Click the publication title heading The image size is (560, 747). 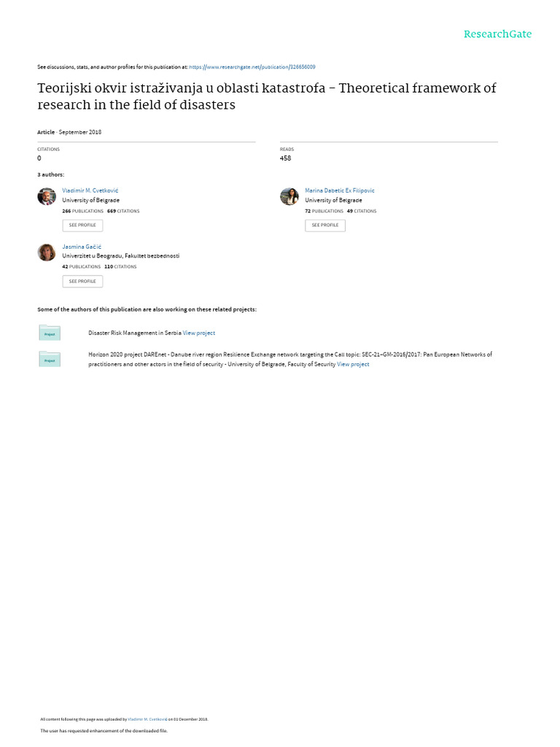point(266,96)
